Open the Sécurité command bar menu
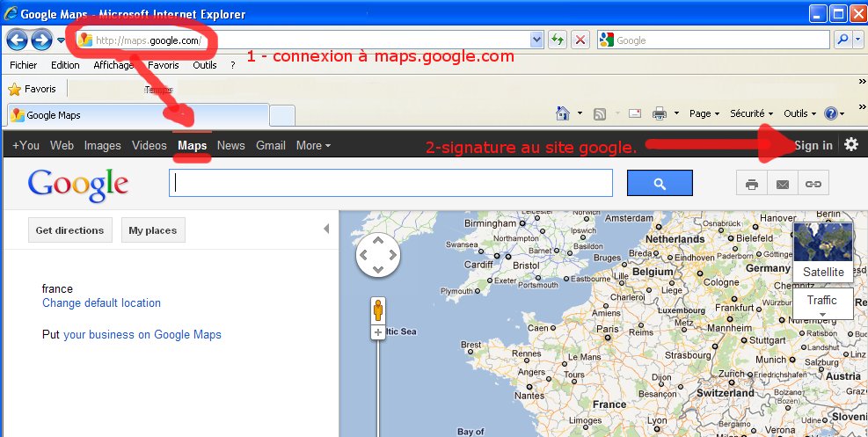868x437 pixels. (x=751, y=113)
